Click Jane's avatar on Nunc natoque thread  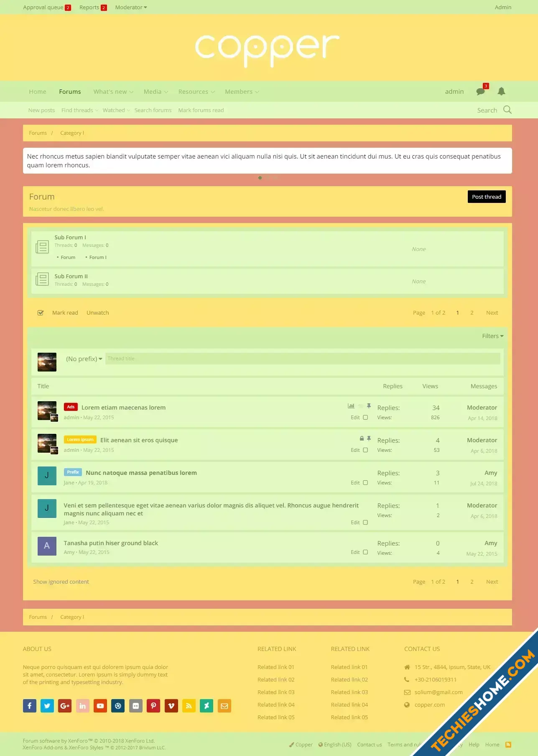pyautogui.click(x=47, y=476)
